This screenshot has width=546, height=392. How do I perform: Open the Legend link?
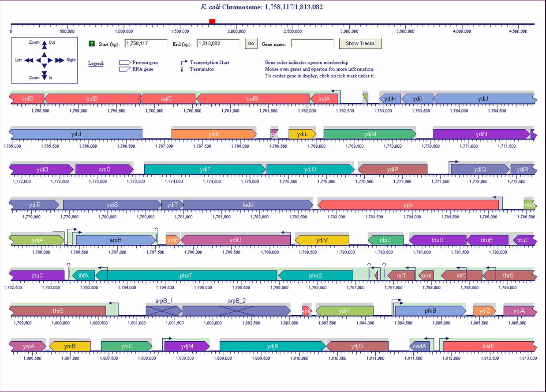[x=96, y=63]
